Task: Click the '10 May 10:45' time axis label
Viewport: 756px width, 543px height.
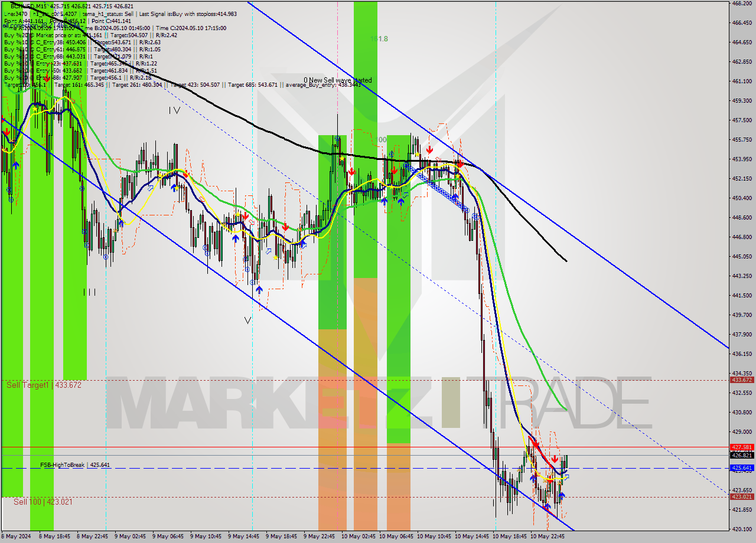Action: (x=434, y=537)
